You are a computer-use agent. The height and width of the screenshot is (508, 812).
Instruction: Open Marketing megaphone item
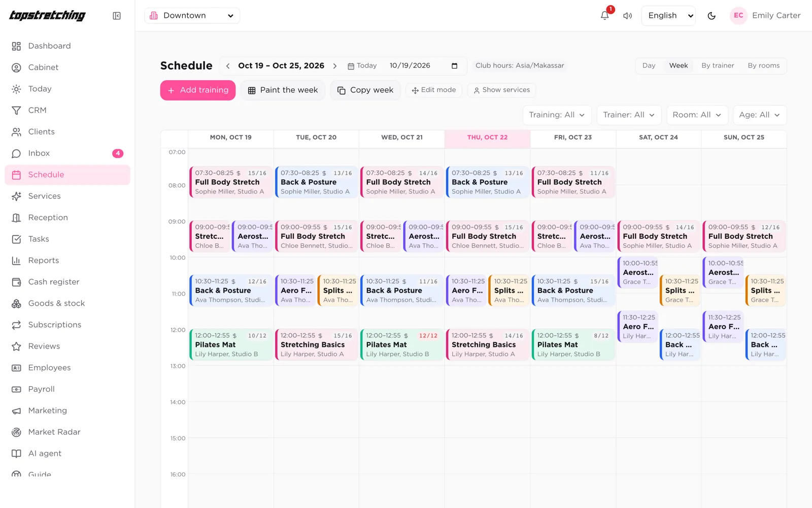click(x=67, y=410)
